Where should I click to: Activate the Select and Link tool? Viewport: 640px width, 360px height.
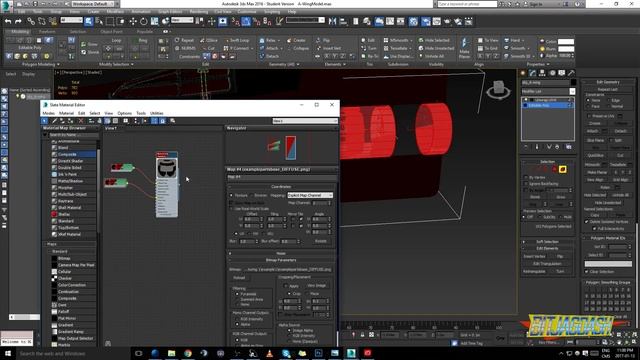pyautogui.click(x=31, y=21)
